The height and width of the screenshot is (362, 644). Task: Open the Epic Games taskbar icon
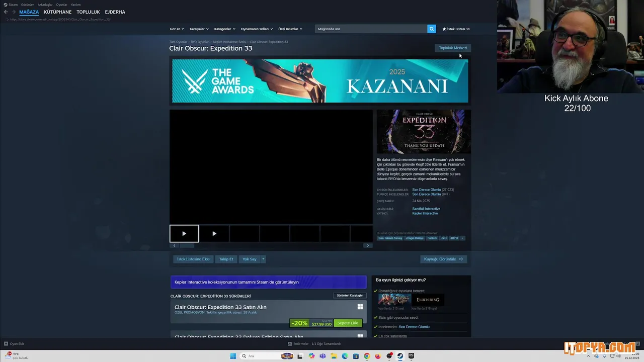click(x=411, y=356)
